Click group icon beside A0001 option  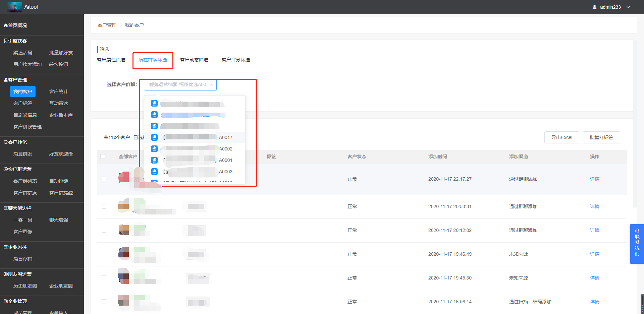coord(154,160)
